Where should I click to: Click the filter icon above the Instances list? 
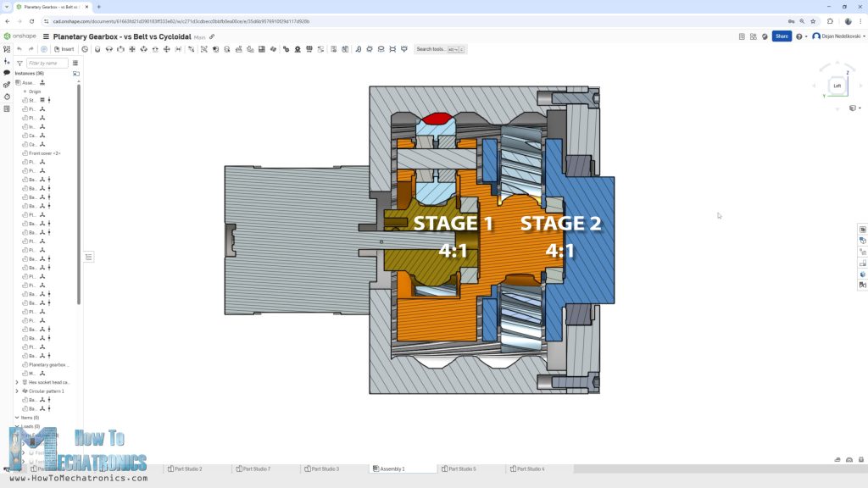20,63
